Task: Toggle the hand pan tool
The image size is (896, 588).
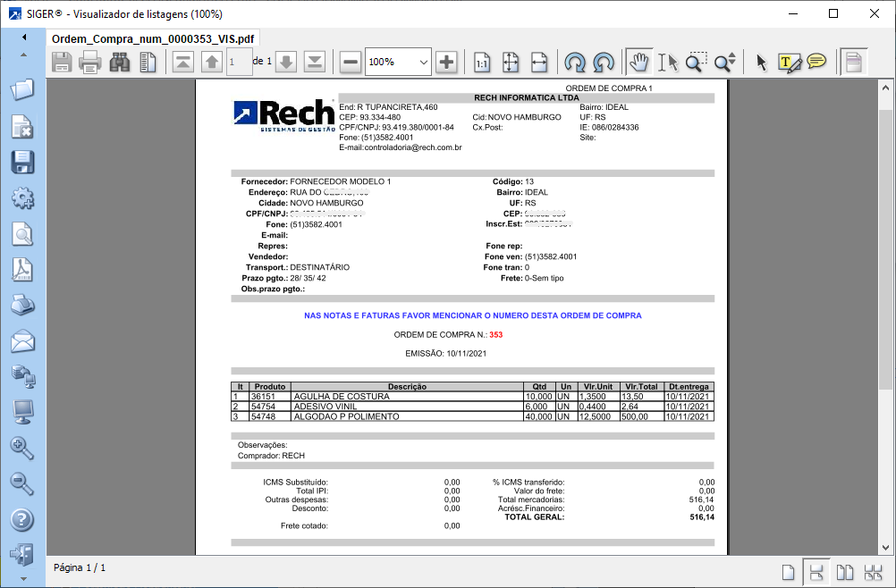Action: (x=638, y=62)
